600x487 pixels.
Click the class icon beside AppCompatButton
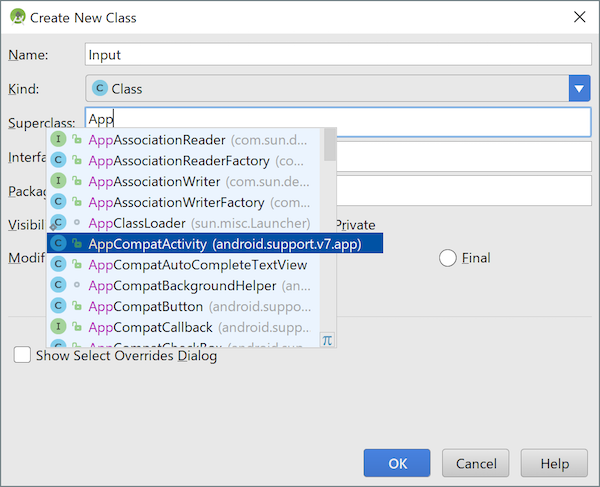[59, 306]
